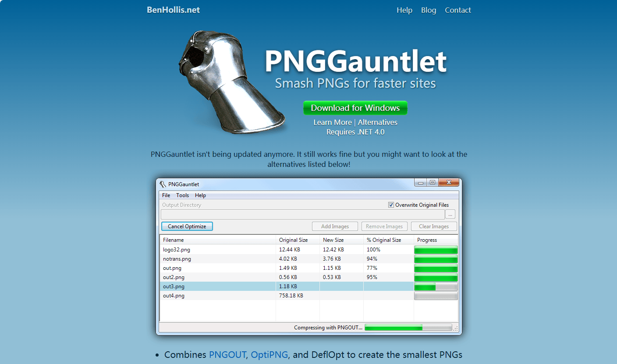Select the logo32.png row
The width and height of the screenshot is (617, 364).
point(309,250)
